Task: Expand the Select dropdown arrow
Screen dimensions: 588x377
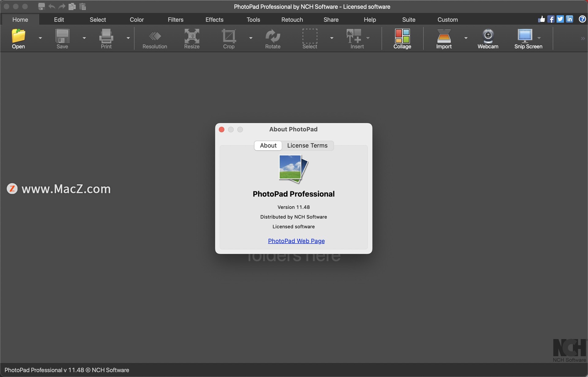Action: (x=332, y=38)
